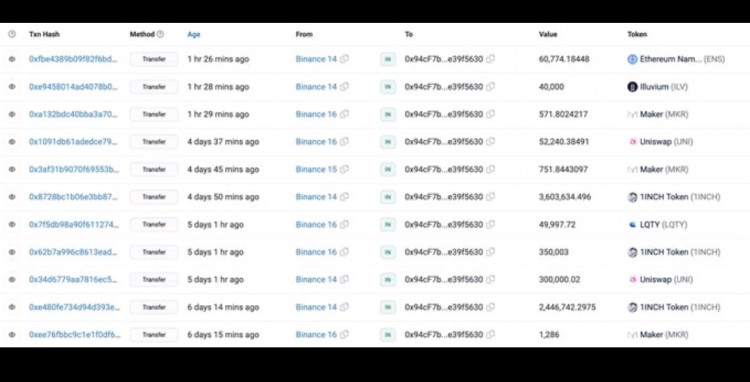Show the Method column help tooltip icon
The width and height of the screenshot is (750, 382).
point(160,34)
